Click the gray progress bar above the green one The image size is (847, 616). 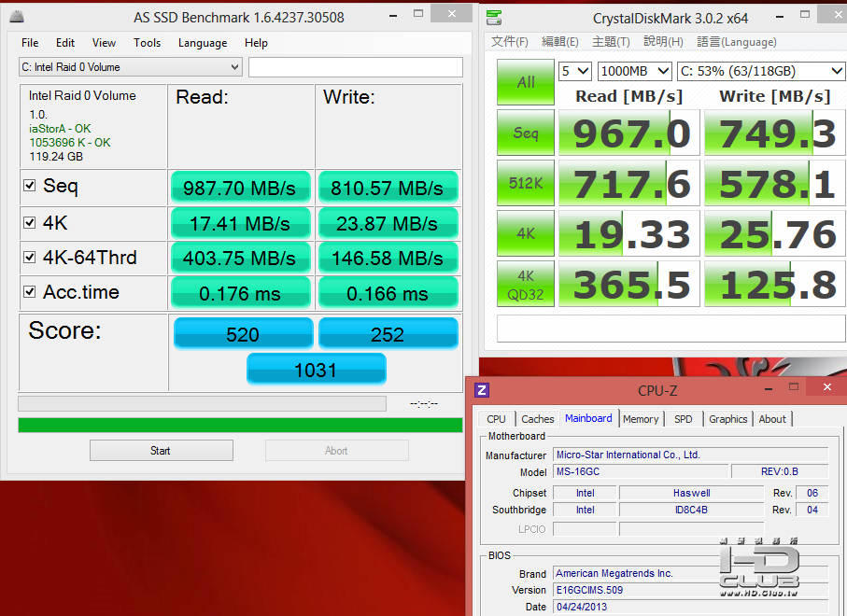click(202, 403)
